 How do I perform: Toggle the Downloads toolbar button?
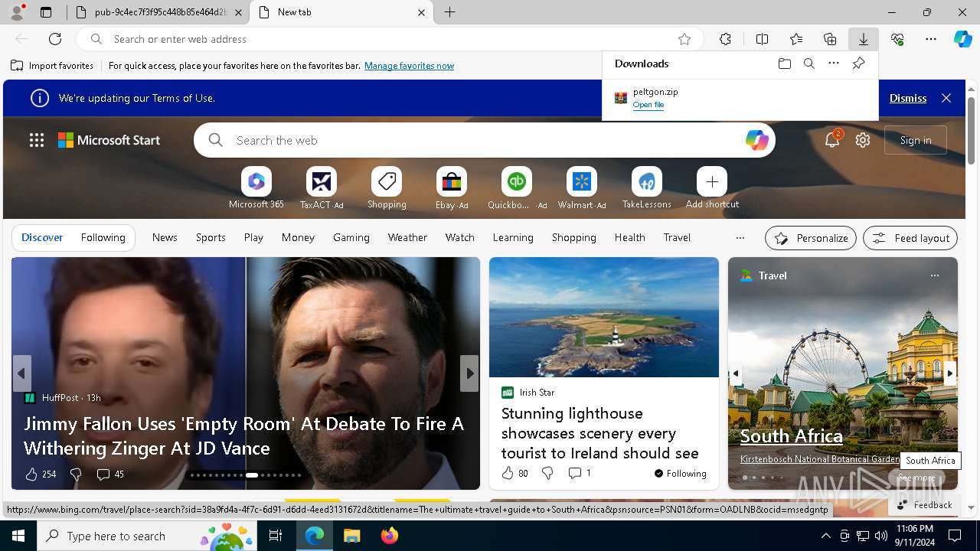click(863, 39)
